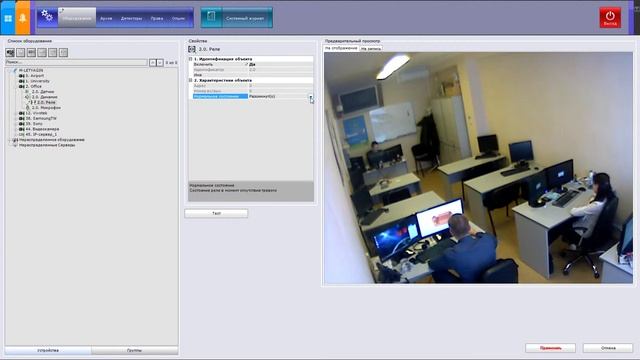Click the fifth icon in the equipment list toolbar
The height and width of the screenshot is (360, 640).
[x=52, y=52]
